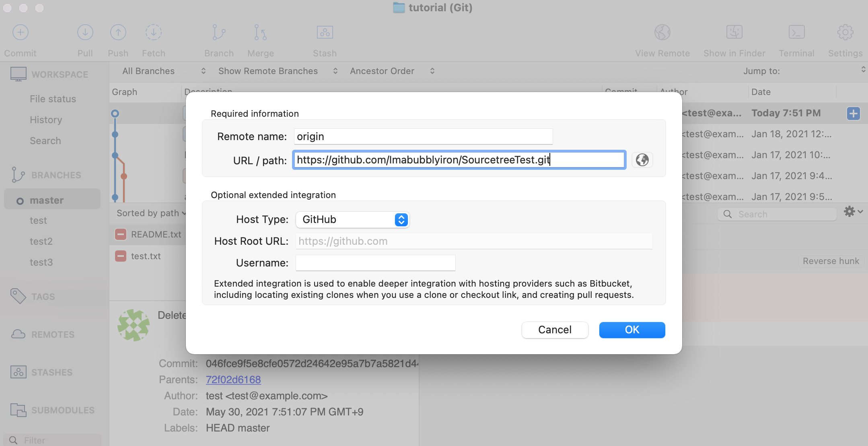Click the Push toolbar icon
The height and width of the screenshot is (446, 868).
tap(118, 33)
